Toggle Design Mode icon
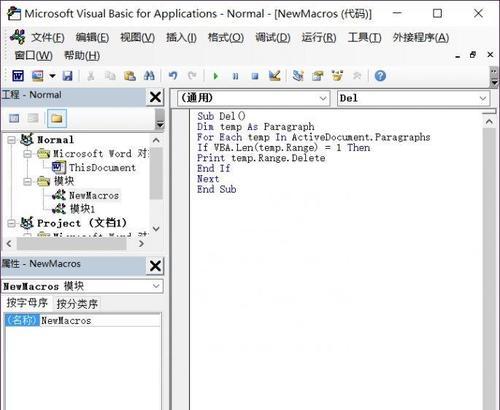Image resolution: width=500 pixels, height=410 pixels. [275, 76]
